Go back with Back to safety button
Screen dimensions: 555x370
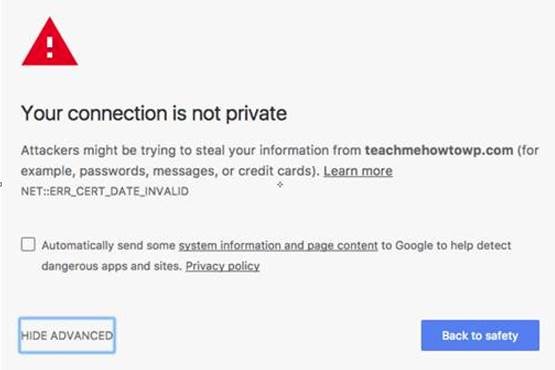480,335
